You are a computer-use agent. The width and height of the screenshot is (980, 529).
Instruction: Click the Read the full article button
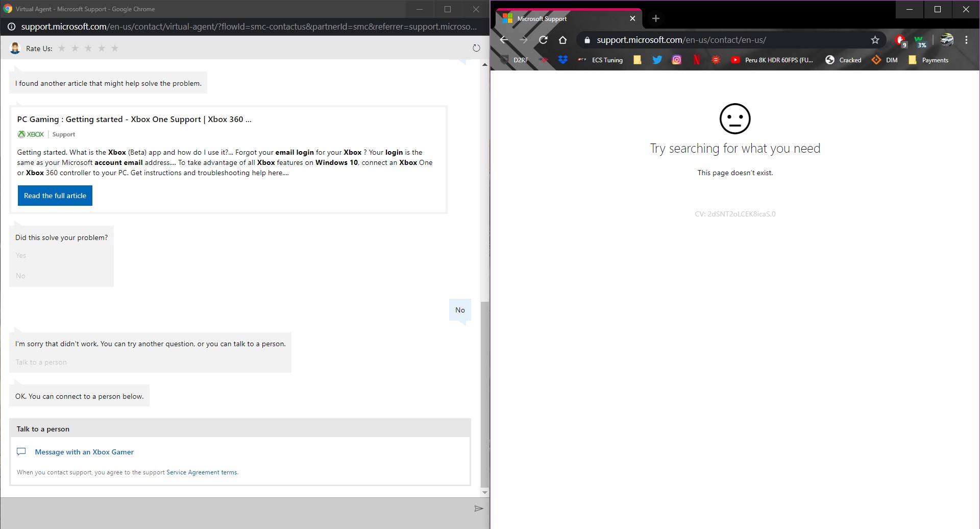[x=55, y=196]
